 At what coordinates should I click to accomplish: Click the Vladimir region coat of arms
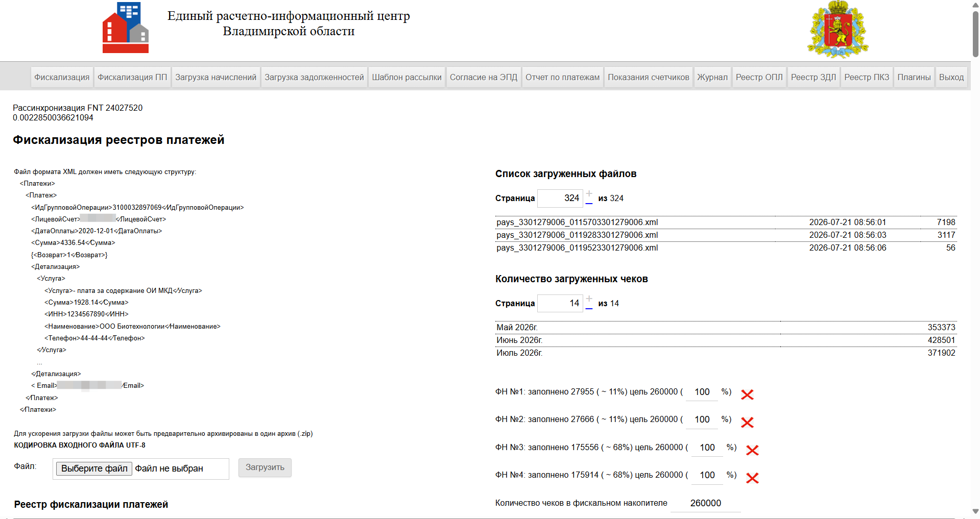point(838,30)
